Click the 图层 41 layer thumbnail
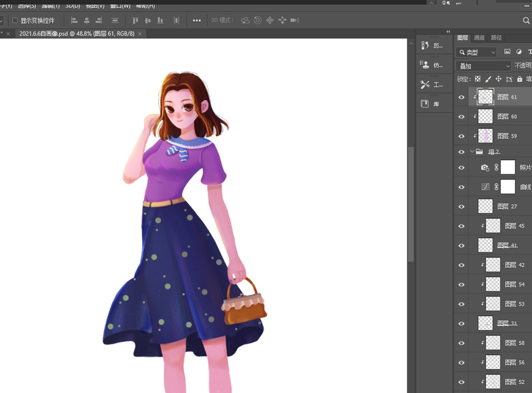532x393 pixels. click(x=485, y=245)
